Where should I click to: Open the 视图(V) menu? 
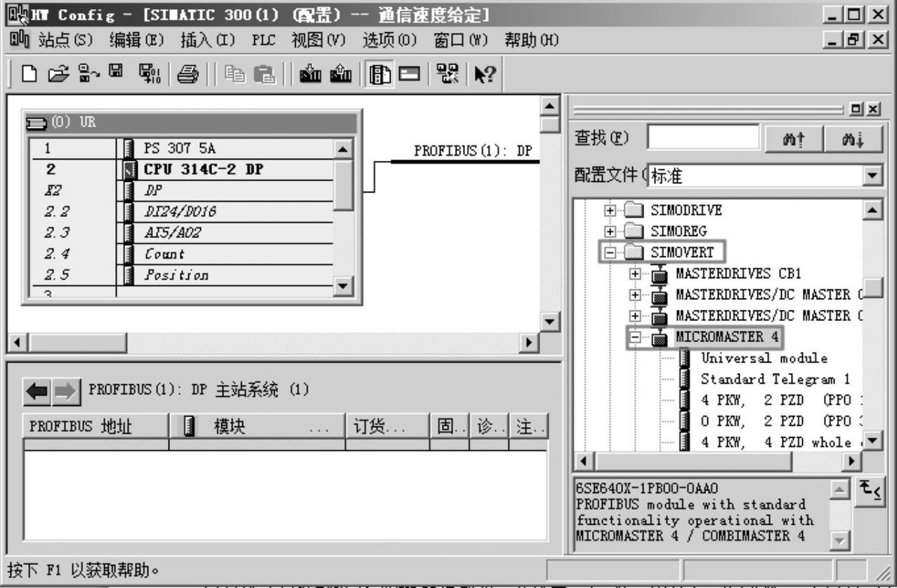[320, 41]
